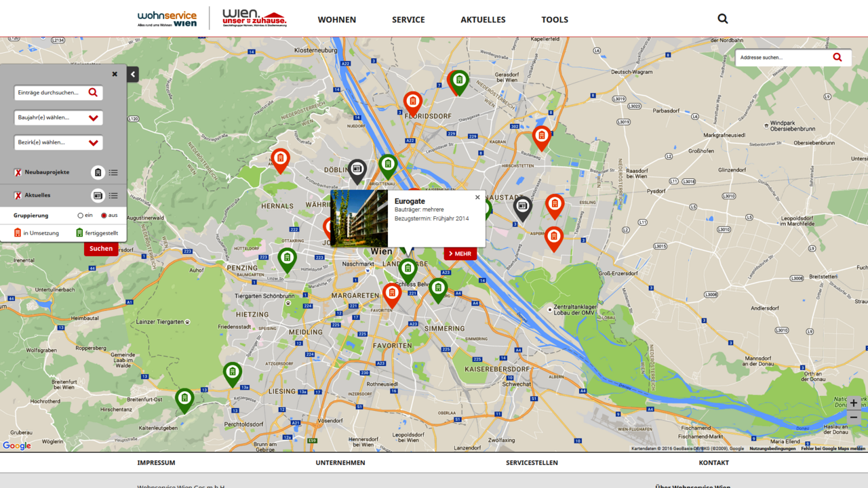Select the green marker at Landstraße
The height and width of the screenshot is (488, 868).
pos(408,270)
